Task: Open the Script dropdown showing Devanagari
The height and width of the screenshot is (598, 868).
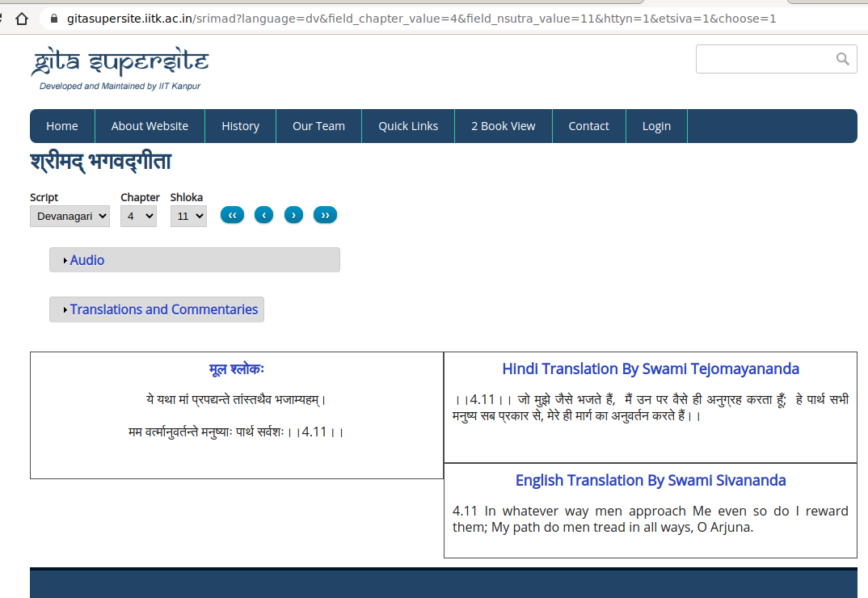Action: 70,216
